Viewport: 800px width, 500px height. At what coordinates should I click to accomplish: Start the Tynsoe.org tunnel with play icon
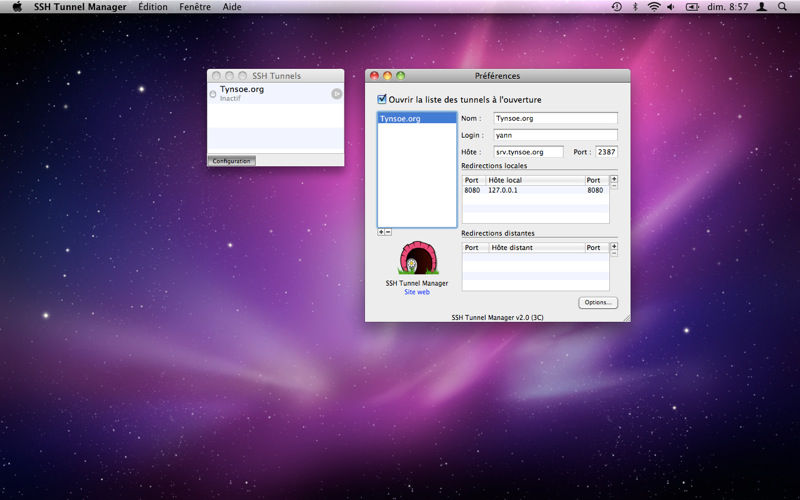[x=337, y=93]
